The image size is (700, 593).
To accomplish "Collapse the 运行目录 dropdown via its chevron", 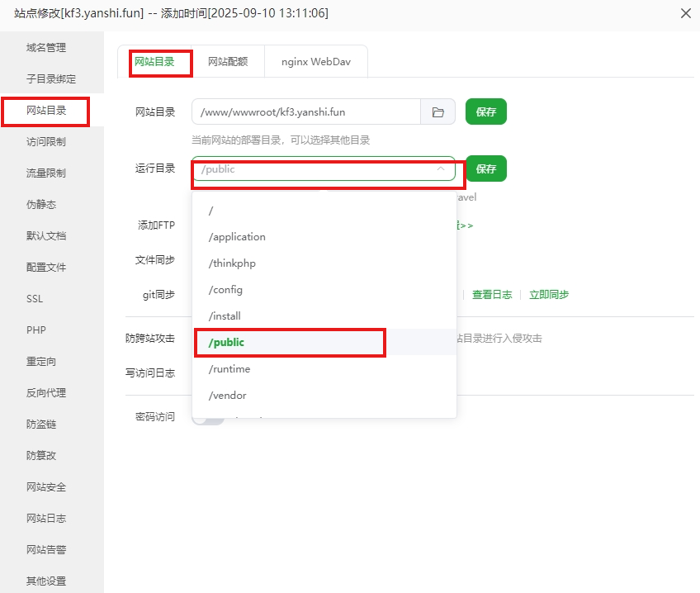I will [440, 168].
